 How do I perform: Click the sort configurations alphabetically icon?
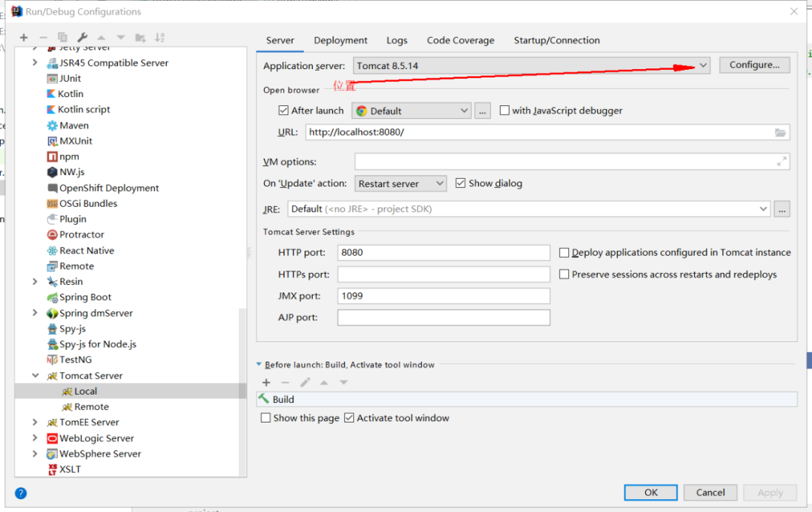(159, 38)
